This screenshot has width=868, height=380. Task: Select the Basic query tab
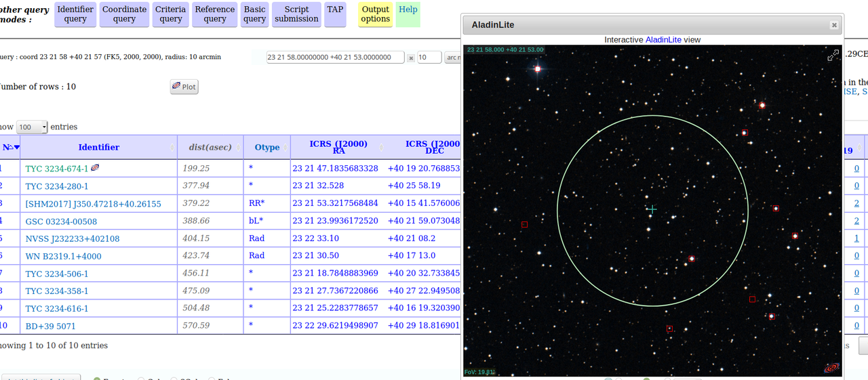click(x=254, y=14)
